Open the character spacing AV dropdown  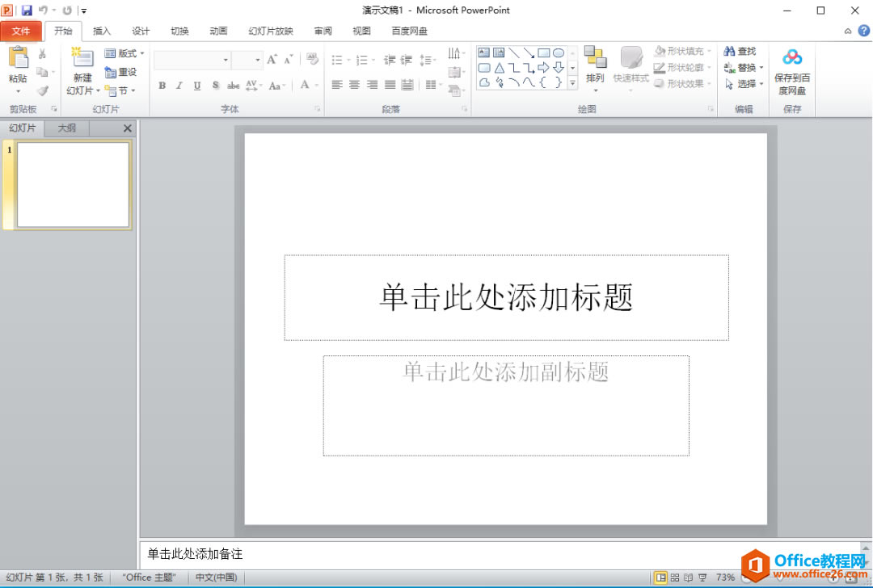pos(254,85)
